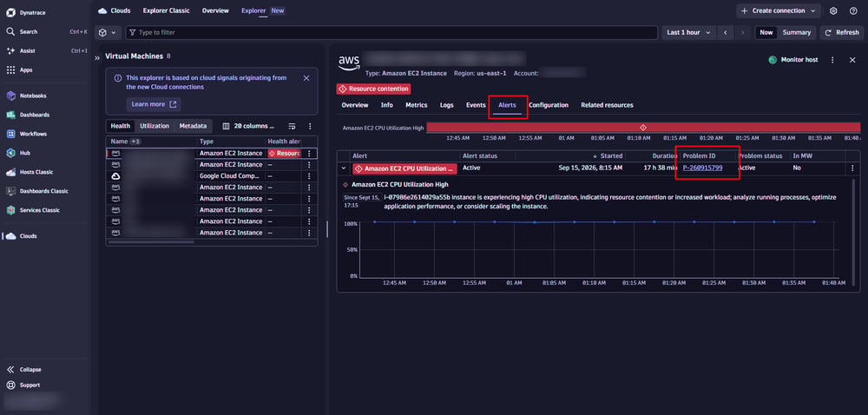This screenshot has width=868, height=415.
Task: Open the Overview tab in the Clouds header
Action: pos(215,10)
